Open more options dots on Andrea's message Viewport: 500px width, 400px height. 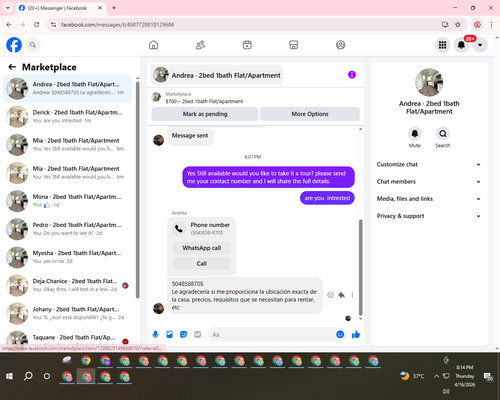click(x=352, y=295)
